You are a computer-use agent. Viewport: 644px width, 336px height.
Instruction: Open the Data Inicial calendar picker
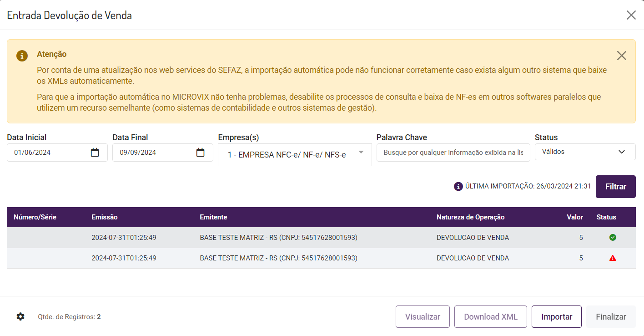tap(95, 153)
